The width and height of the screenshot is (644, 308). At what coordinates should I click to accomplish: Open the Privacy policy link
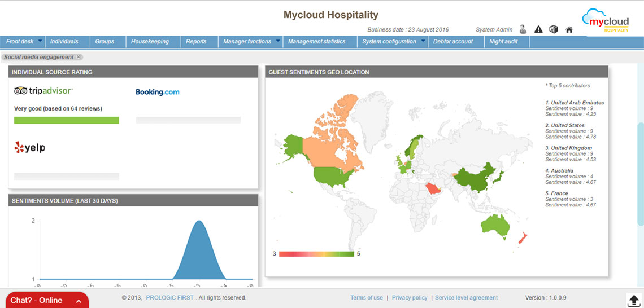pos(410,298)
